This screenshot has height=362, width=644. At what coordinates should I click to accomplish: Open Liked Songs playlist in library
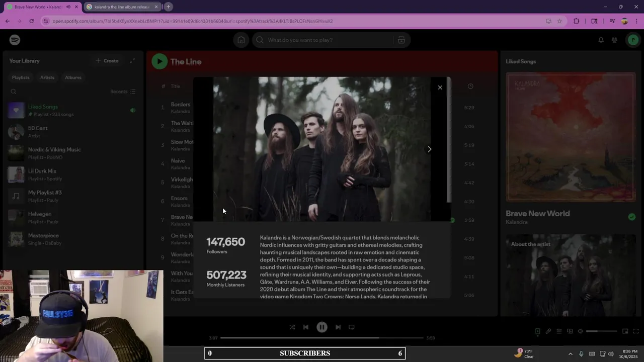72,110
